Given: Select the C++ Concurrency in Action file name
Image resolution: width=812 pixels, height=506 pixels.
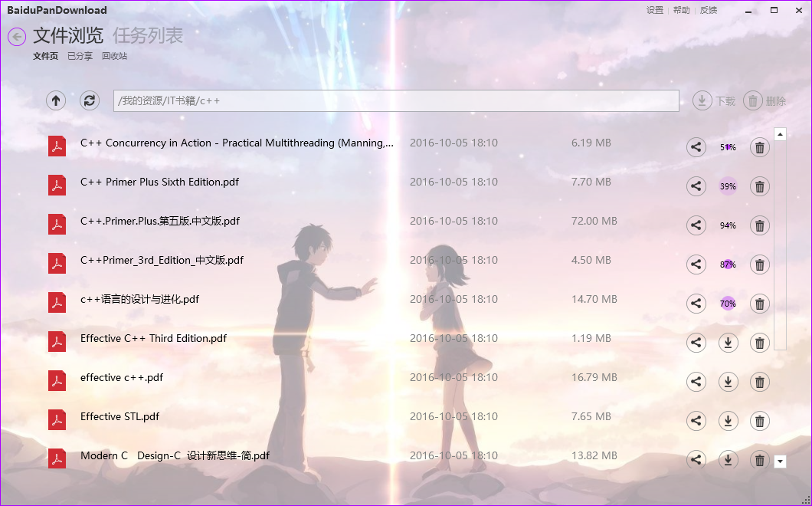Looking at the screenshot, I should click(237, 143).
